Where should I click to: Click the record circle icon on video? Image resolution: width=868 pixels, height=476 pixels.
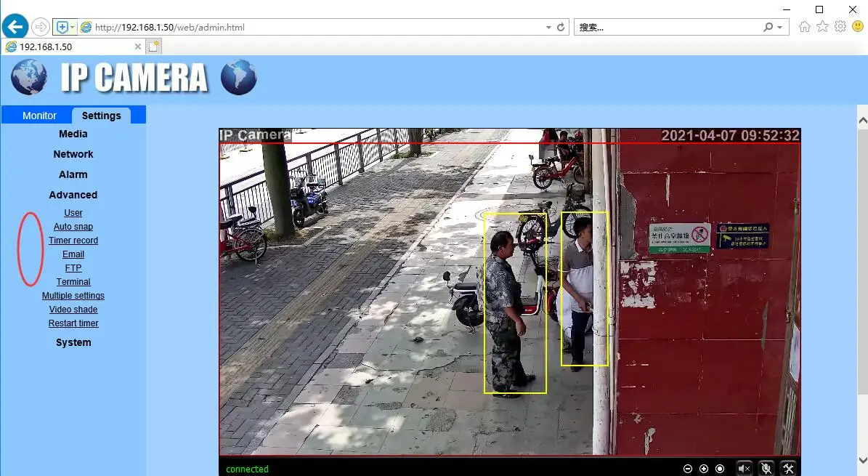720,469
